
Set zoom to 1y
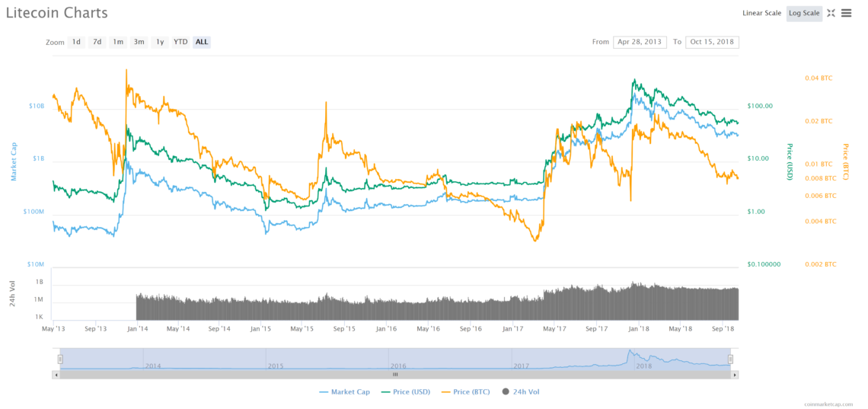(160, 42)
